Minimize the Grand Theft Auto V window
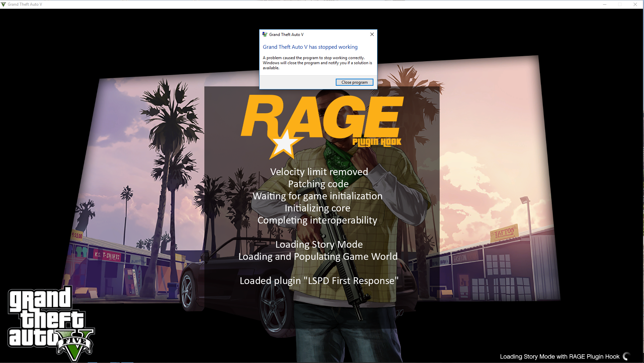 (604, 4)
